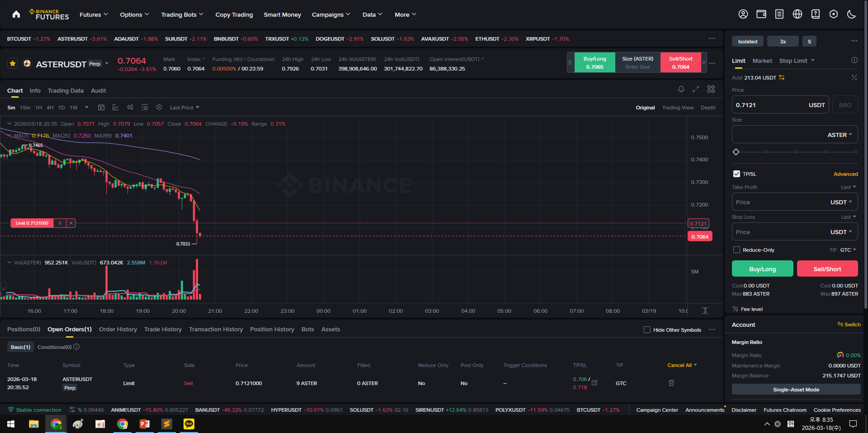
Task: Switch chart to Depth view
Action: [708, 108]
